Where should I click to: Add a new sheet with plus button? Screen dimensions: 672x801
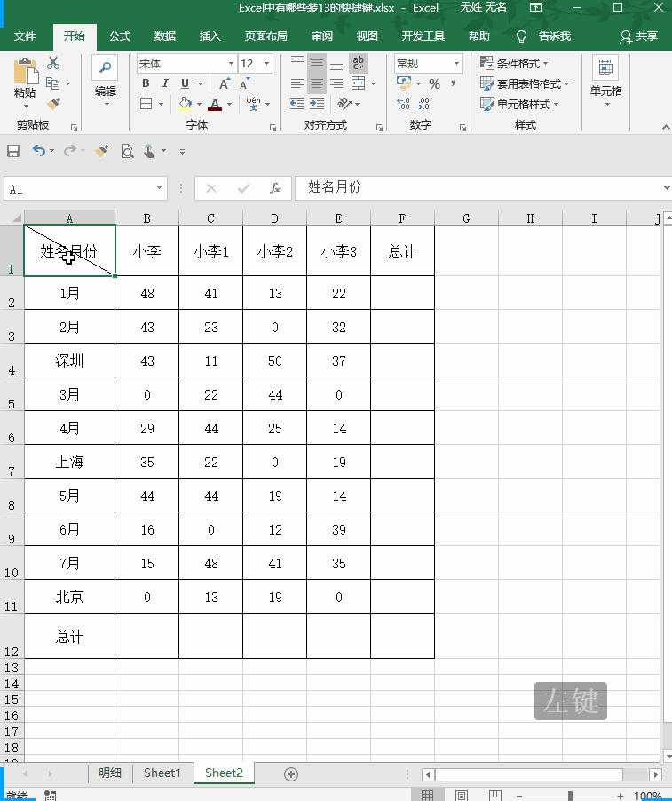[291, 774]
